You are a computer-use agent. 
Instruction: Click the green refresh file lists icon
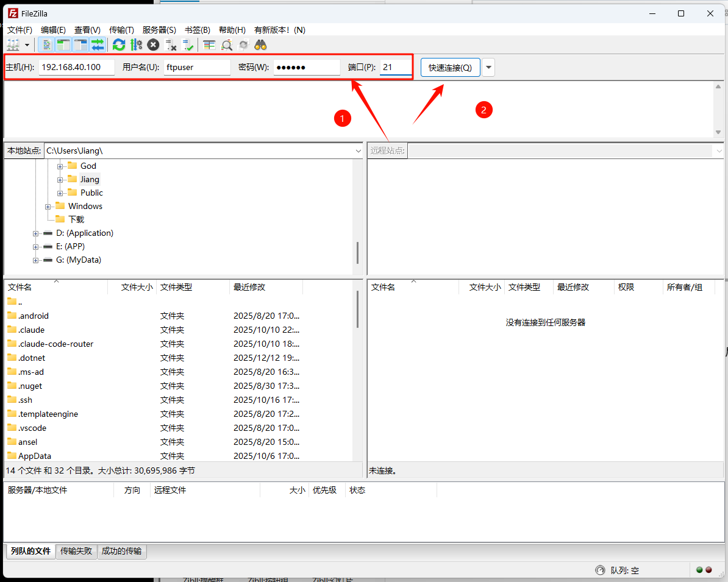pyautogui.click(x=119, y=44)
